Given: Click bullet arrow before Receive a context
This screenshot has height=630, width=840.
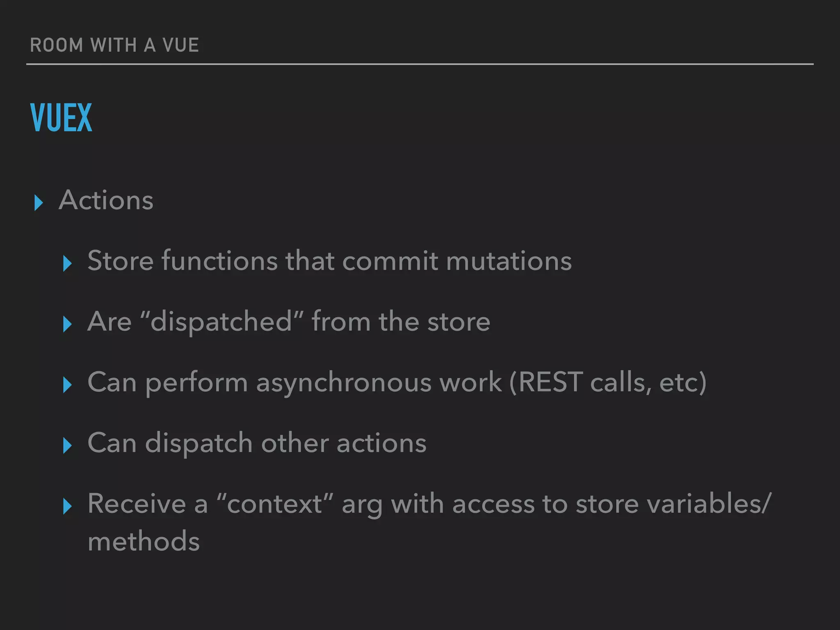Looking at the screenshot, I should (x=68, y=506).
